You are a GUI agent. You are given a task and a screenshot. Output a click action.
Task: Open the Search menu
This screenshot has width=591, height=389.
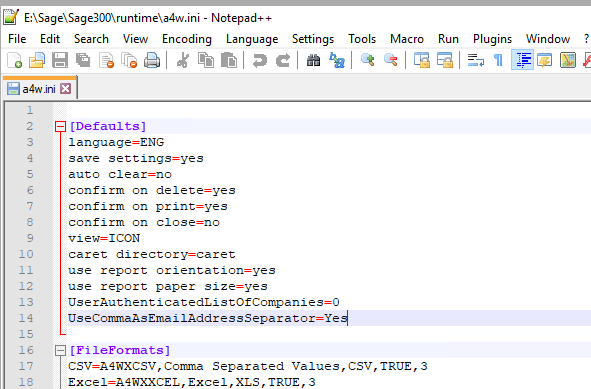pos(91,39)
